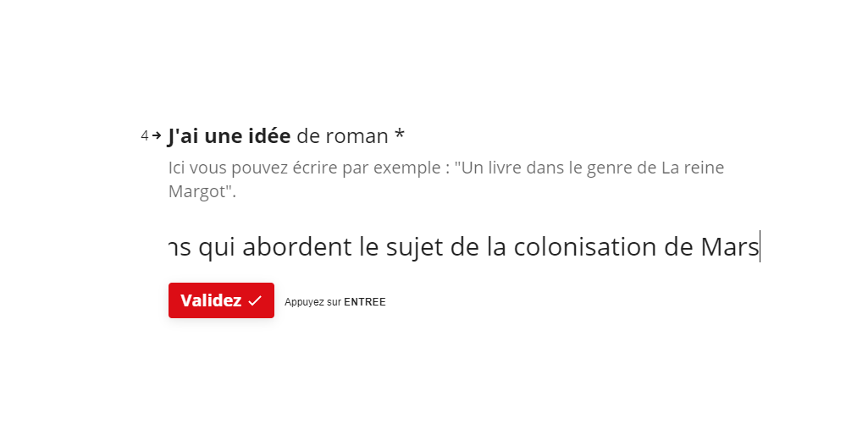Click the arrow icon beside question 4
Image resolution: width=868 pixels, height=446 pixels.
tap(157, 135)
